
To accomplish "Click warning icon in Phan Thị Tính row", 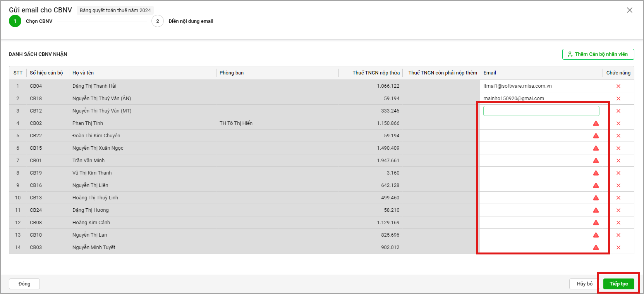I will pyautogui.click(x=596, y=123).
